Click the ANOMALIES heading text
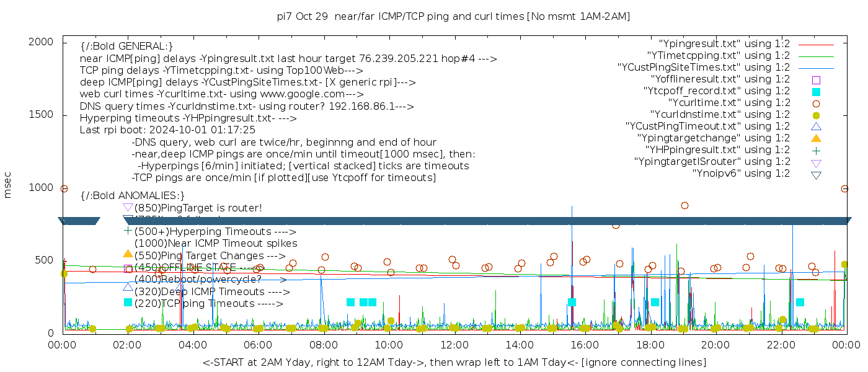 [132, 195]
